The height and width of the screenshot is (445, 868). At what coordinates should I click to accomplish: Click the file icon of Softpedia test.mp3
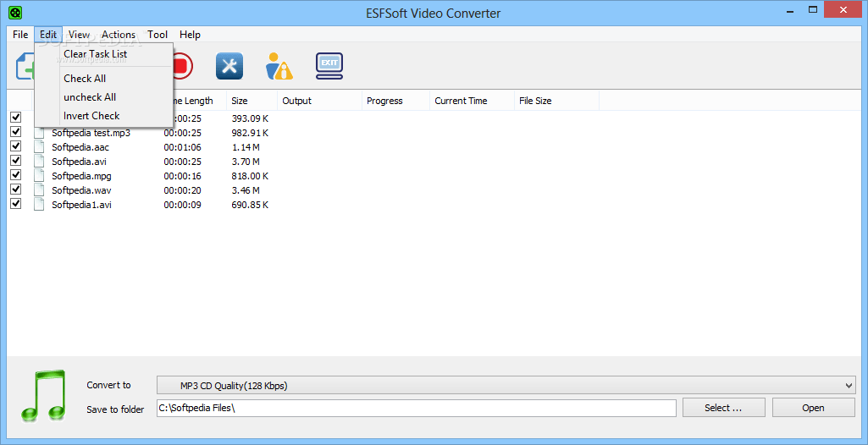(39, 133)
